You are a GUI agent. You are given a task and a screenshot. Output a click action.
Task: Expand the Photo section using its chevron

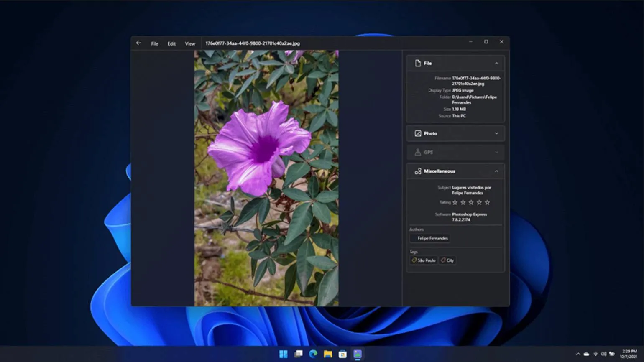coord(496,133)
